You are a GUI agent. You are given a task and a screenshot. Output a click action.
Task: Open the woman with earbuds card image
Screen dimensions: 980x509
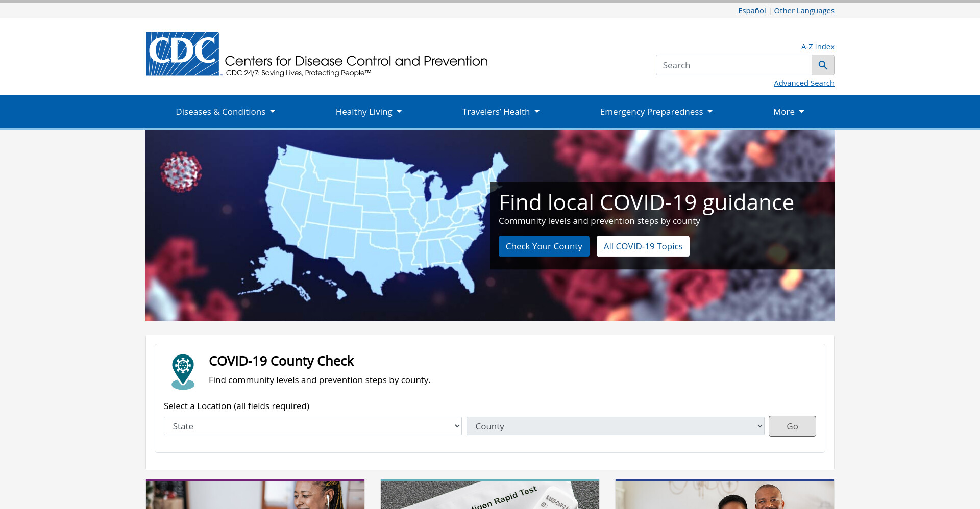point(255,494)
